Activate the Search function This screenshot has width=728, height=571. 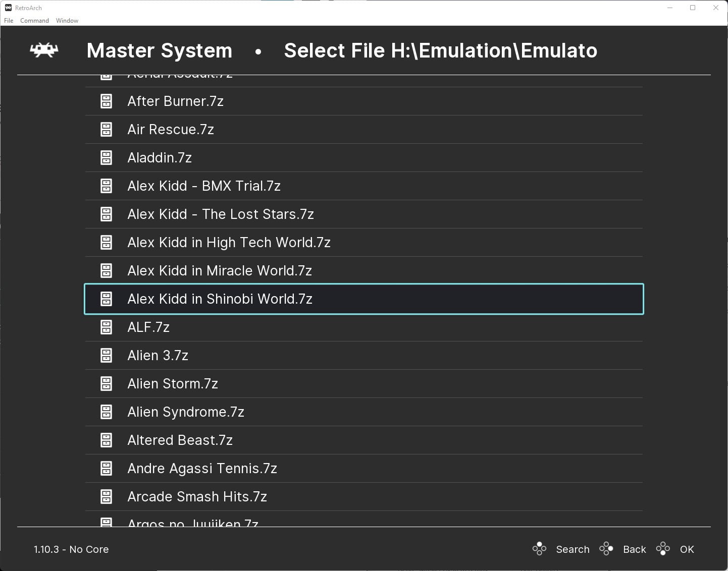point(573,549)
